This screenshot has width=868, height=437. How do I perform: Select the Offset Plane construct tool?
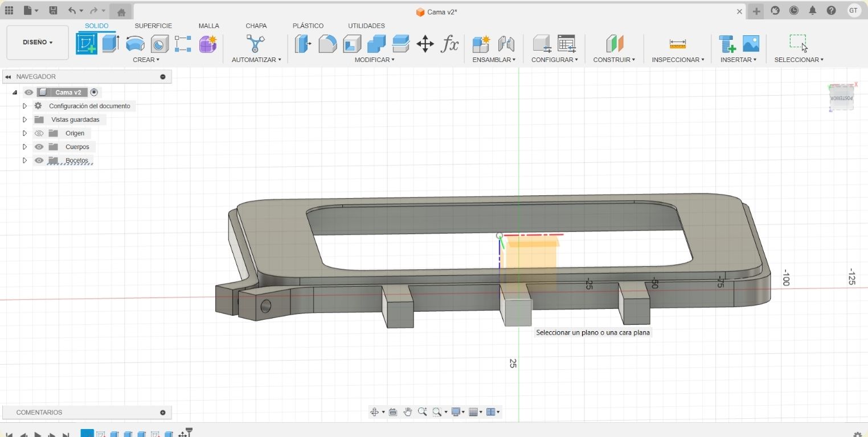(x=614, y=44)
